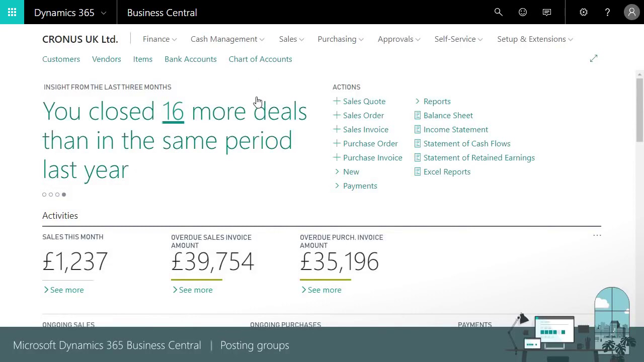Go to Customers list
Viewport: 644px width, 362px height.
[x=61, y=59]
